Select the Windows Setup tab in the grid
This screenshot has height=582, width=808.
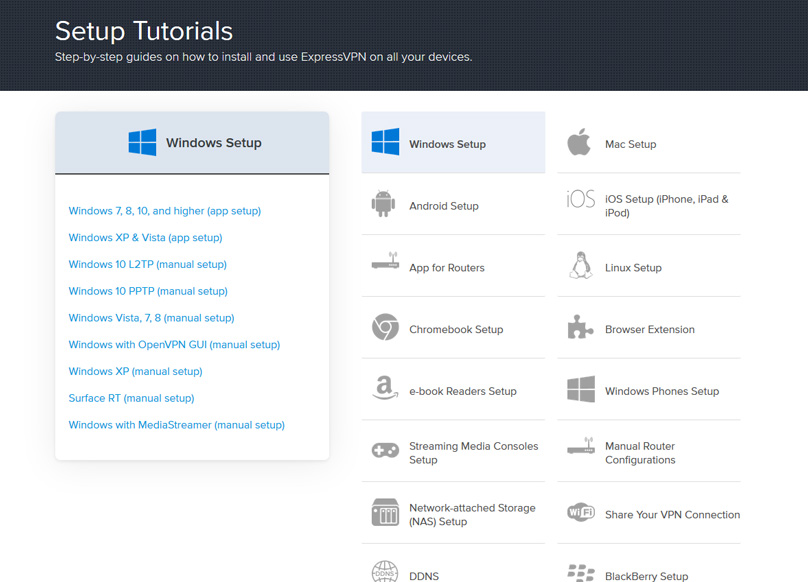click(x=453, y=142)
